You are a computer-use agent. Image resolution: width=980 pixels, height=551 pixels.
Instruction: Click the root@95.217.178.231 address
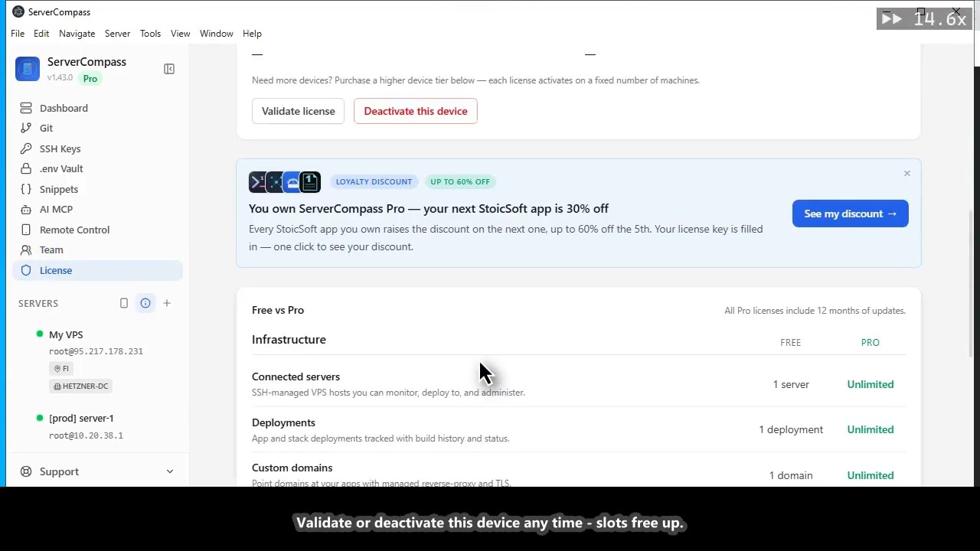click(x=96, y=351)
